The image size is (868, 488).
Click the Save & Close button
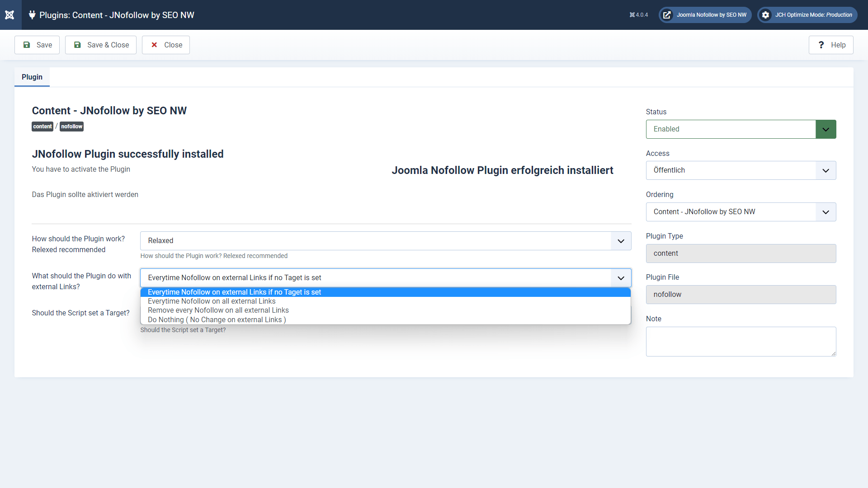(101, 45)
